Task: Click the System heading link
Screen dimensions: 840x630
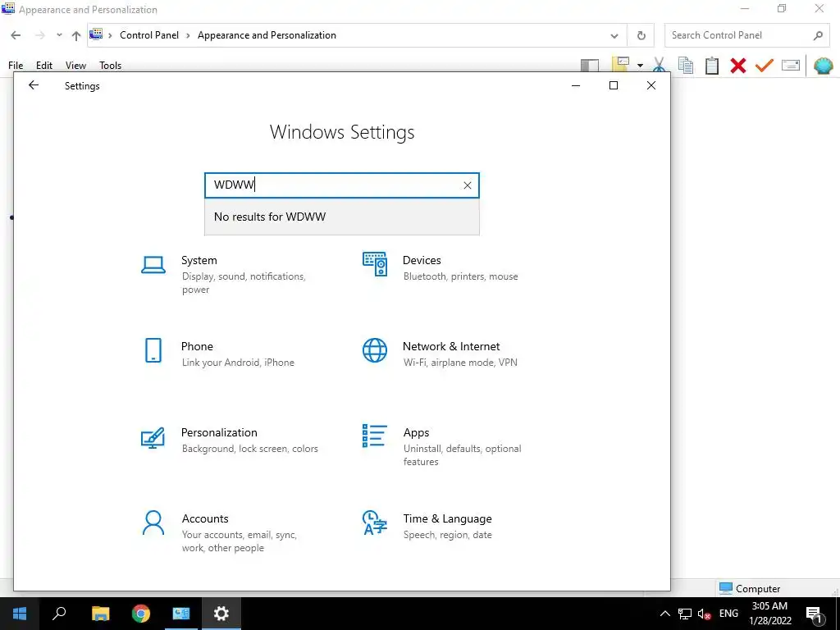Action: tap(199, 260)
